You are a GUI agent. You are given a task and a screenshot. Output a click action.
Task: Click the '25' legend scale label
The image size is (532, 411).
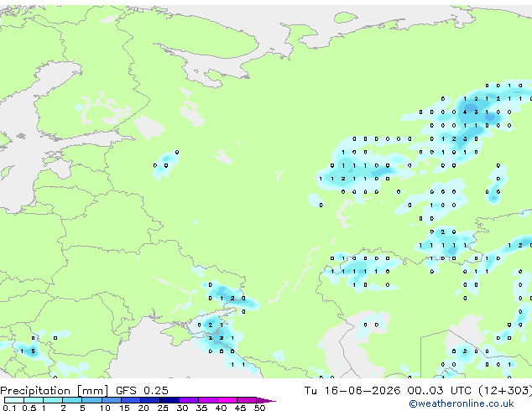coord(163,408)
